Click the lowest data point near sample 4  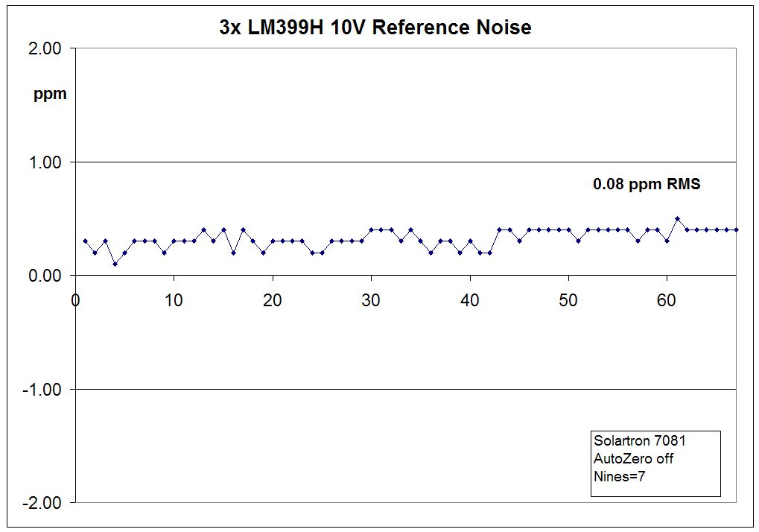(x=115, y=264)
